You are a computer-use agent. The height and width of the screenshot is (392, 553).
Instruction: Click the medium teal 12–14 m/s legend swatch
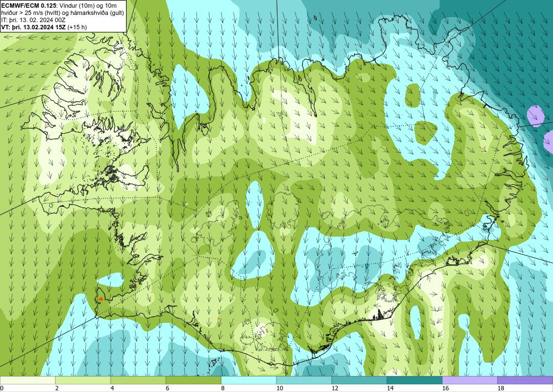[x=359, y=380]
